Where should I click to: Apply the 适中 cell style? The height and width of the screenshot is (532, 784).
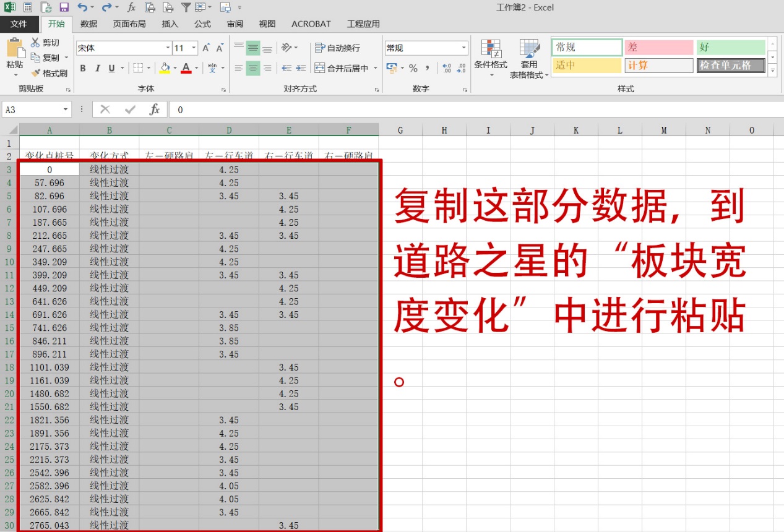point(587,66)
